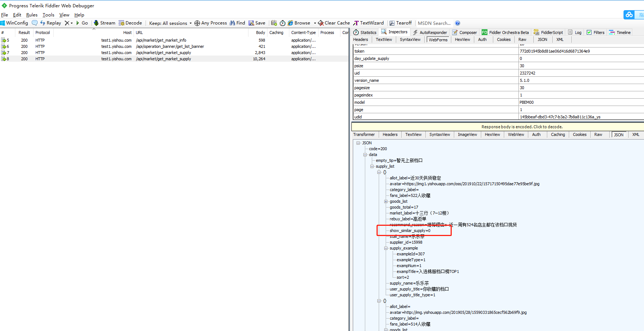
Task: Open the FiddlerScript tab
Action: click(548, 33)
